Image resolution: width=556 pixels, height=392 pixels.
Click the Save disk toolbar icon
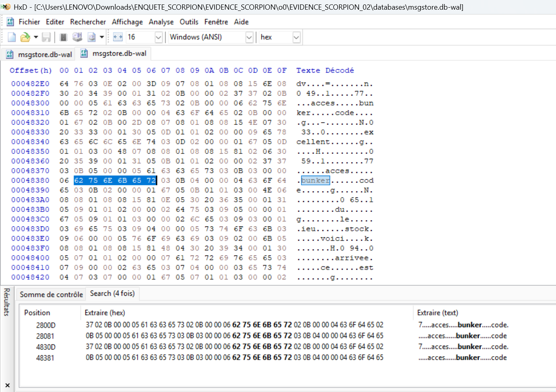[46, 37]
